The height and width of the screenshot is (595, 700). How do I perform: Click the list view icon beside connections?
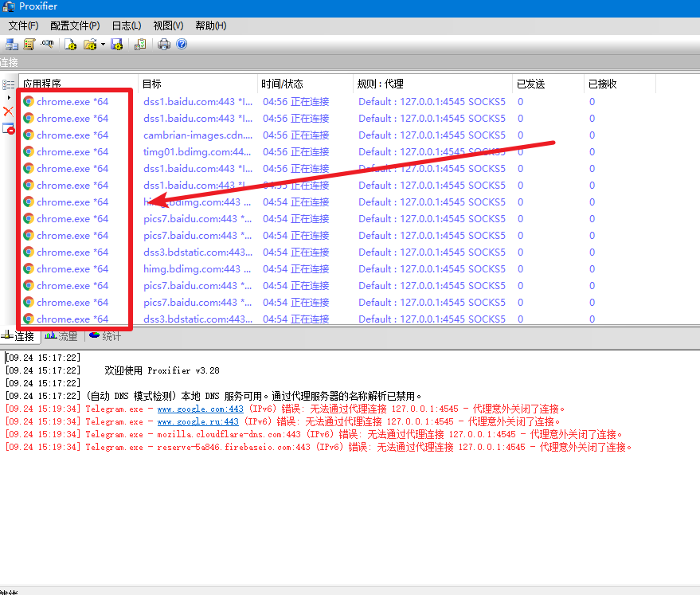point(9,84)
